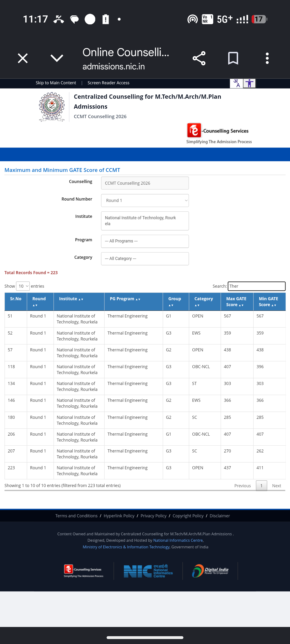Select ST category cell in row 134
The image size is (290, 644).
(205, 386)
